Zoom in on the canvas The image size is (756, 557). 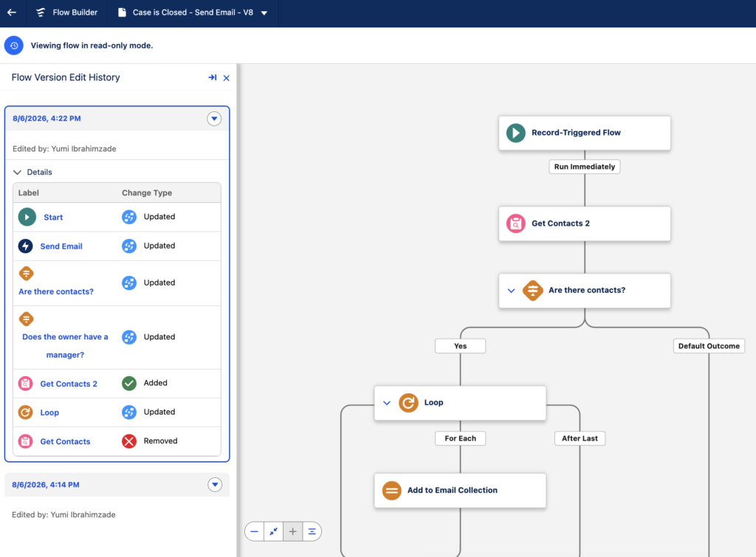(292, 531)
